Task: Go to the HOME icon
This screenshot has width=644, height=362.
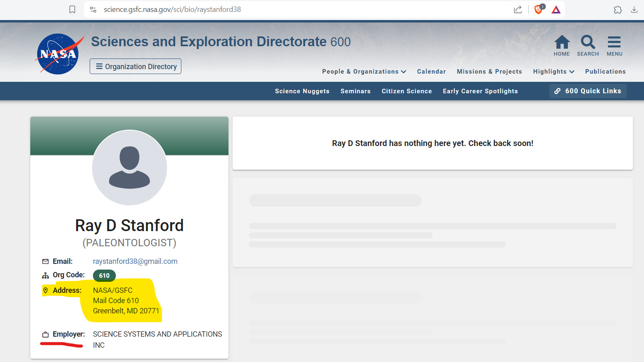Action: [562, 45]
